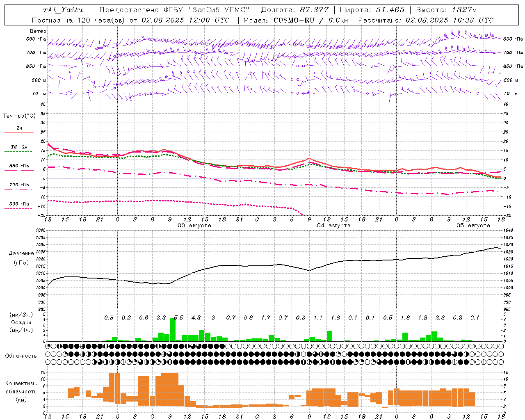Click the (мм/3ч.) precipitation unit label
The height and width of the screenshot is (420, 525).
click(x=21, y=315)
